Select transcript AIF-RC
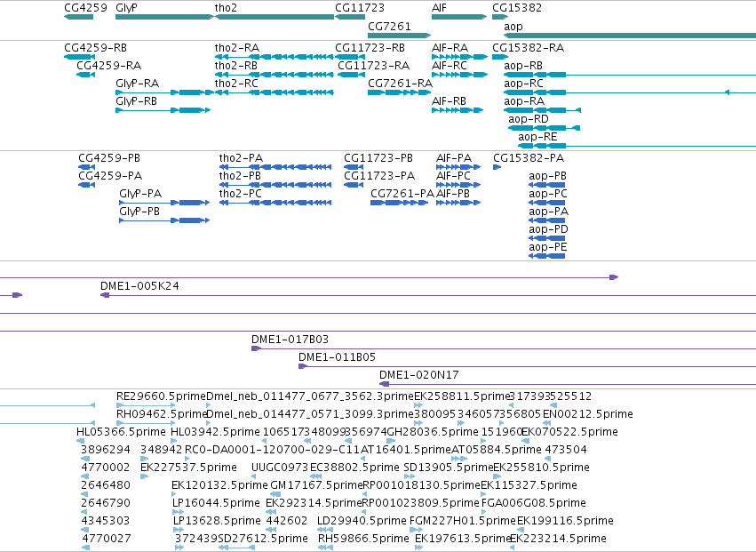Image resolution: width=756 pixels, height=552 pixels. [460, 75]
